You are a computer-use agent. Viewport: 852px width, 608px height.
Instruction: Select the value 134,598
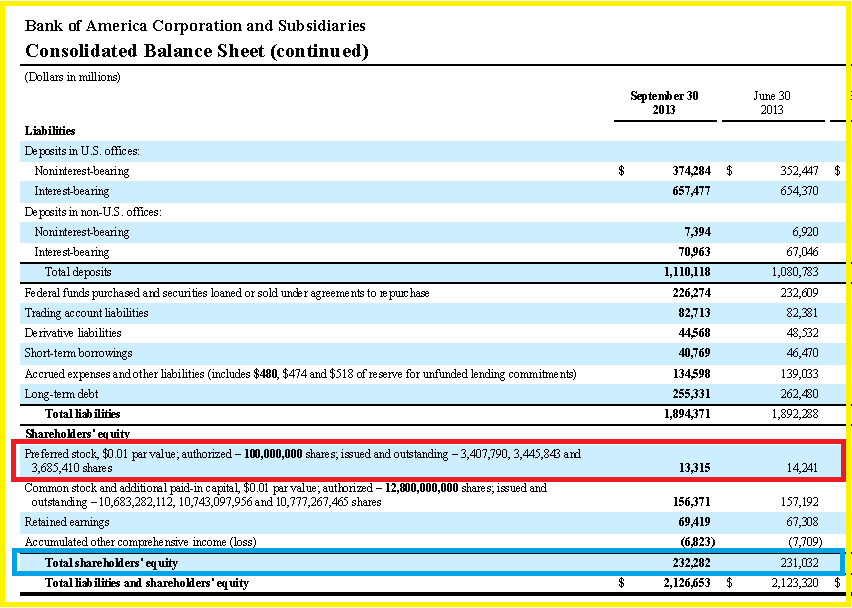[x=691, y=374]
